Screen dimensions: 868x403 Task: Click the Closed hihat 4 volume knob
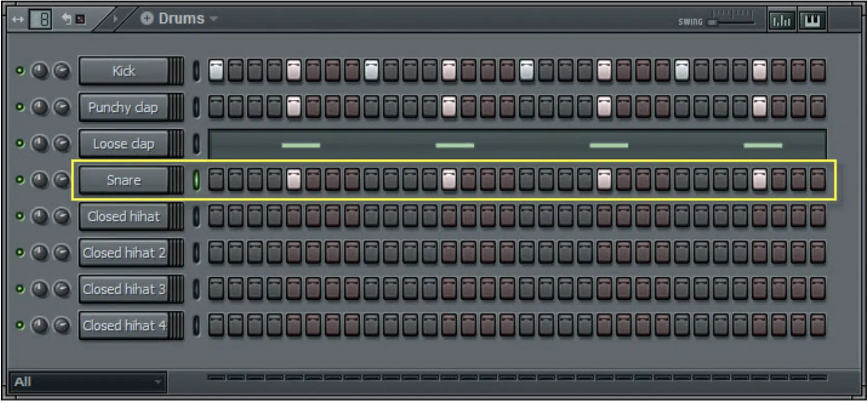62,325
